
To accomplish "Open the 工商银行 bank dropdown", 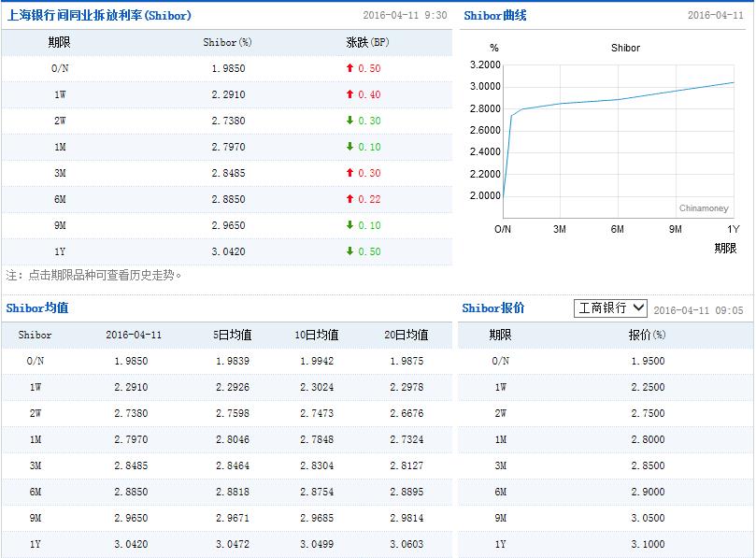I will tap(610, 308).
